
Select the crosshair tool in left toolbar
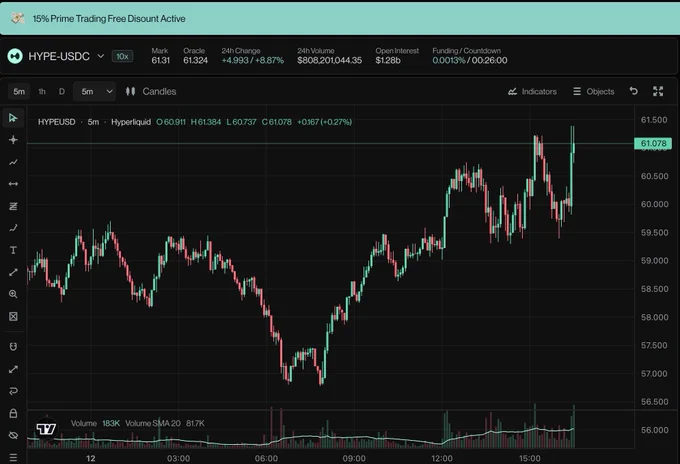click(13, 140)
